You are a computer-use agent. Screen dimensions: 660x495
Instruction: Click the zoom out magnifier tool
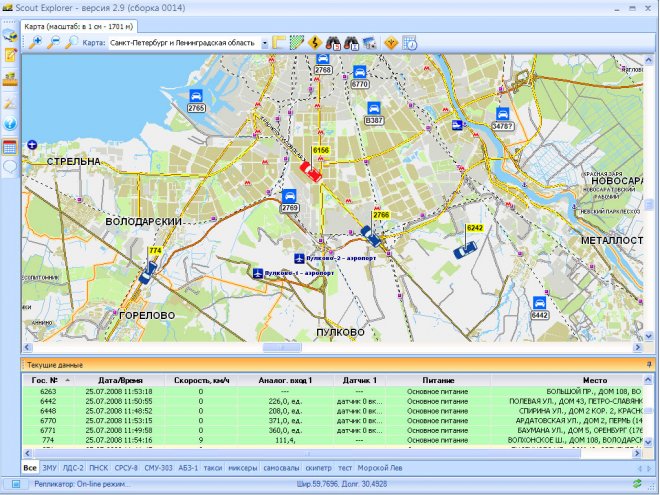click(53, 43)
